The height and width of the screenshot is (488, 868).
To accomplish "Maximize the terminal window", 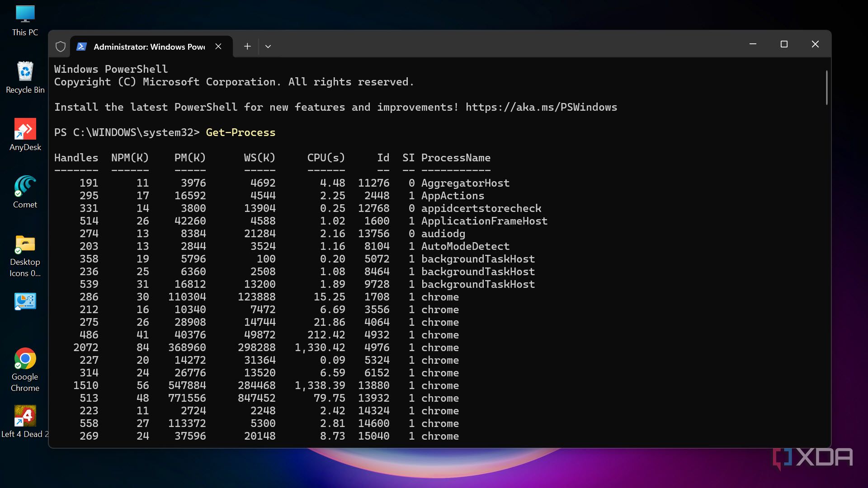I will pyautogui.click(x=784, y=44).
